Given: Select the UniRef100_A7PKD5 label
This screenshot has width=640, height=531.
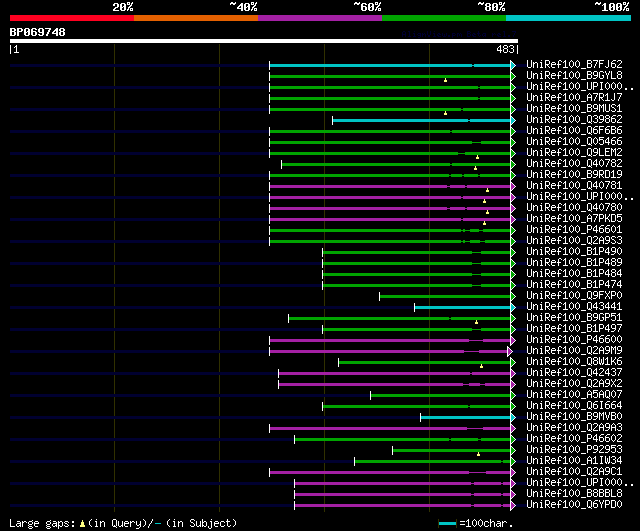Looking at the screenshot, I should (574, 219).
